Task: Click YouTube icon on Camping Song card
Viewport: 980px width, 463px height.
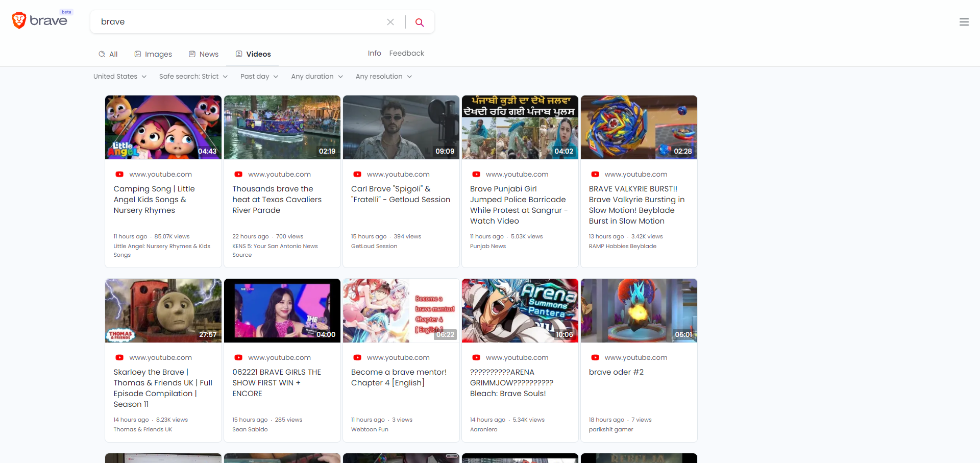Action: click(x=119, y=174)
